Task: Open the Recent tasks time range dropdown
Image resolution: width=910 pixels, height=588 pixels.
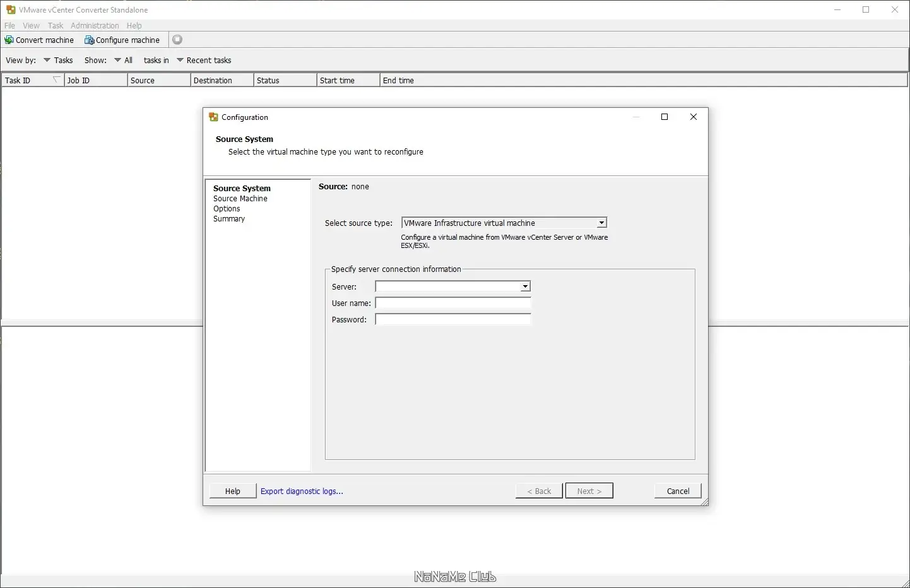Action: (204, 61)
